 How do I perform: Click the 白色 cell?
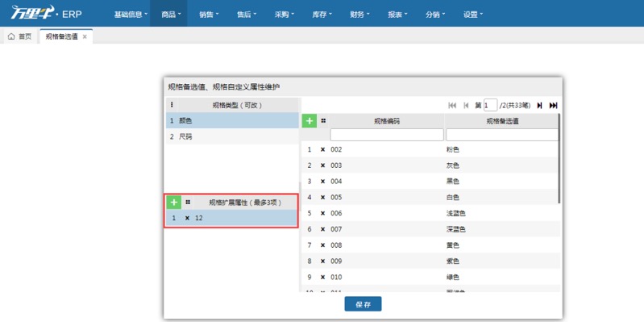point(453,198)
